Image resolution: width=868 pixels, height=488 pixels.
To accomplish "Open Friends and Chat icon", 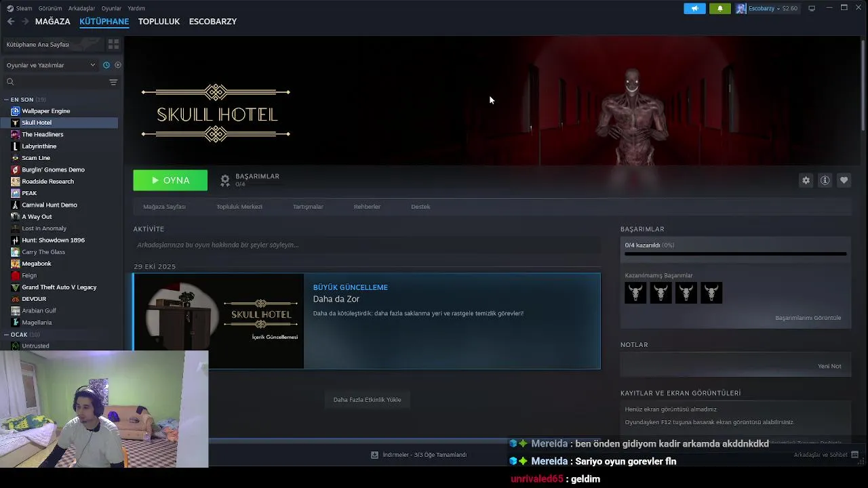I will pos(854,455).
